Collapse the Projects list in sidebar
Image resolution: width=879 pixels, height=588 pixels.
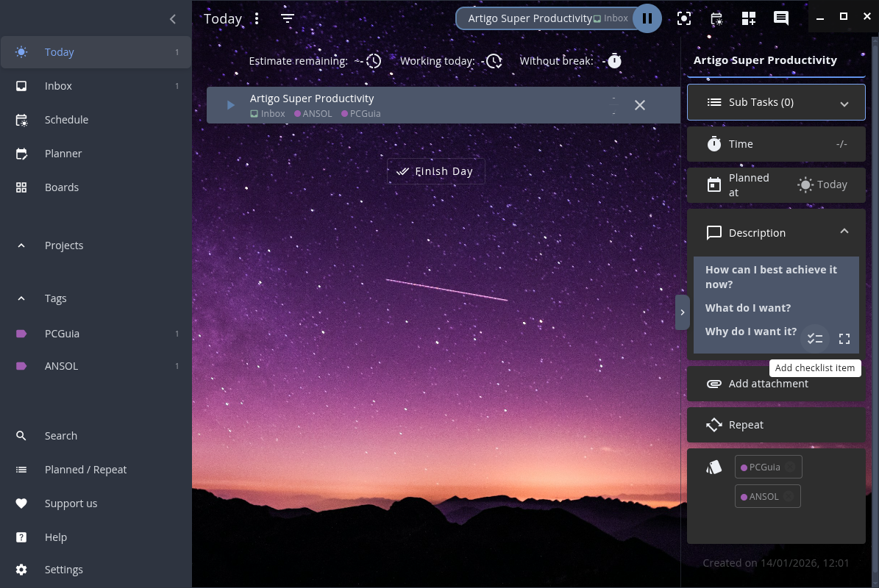pos(21,245)
